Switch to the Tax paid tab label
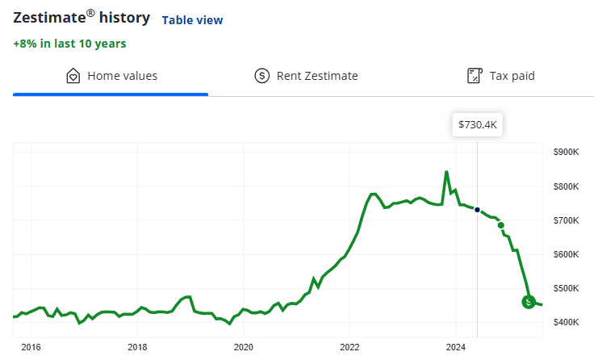594x364 pixels. (512, 76)
